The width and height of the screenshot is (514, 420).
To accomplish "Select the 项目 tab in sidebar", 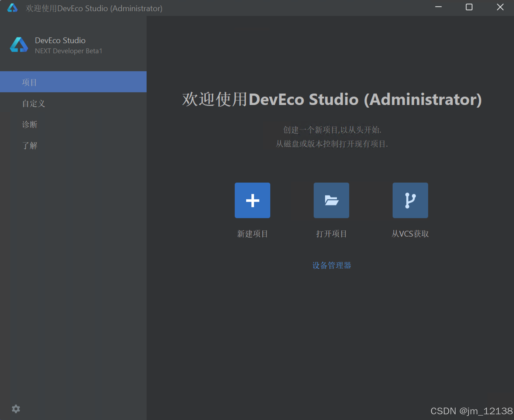I will [73, 82].
